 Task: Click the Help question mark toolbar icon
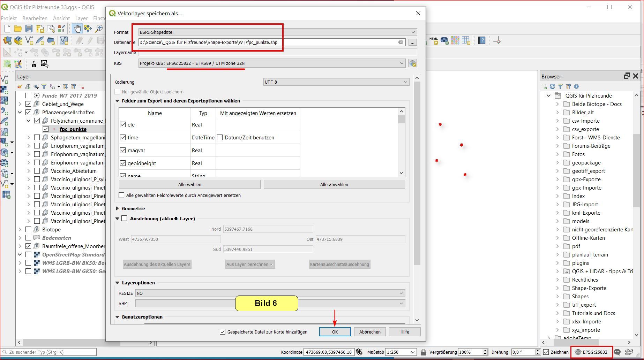point(482,41)
